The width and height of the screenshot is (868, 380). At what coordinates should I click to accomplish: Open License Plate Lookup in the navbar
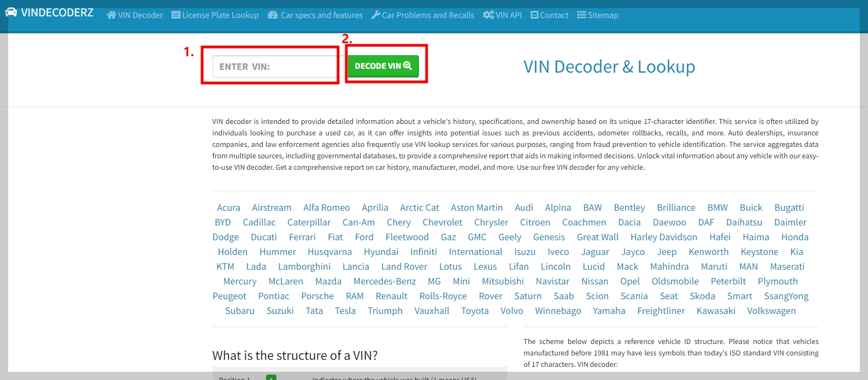click(215, 15)
